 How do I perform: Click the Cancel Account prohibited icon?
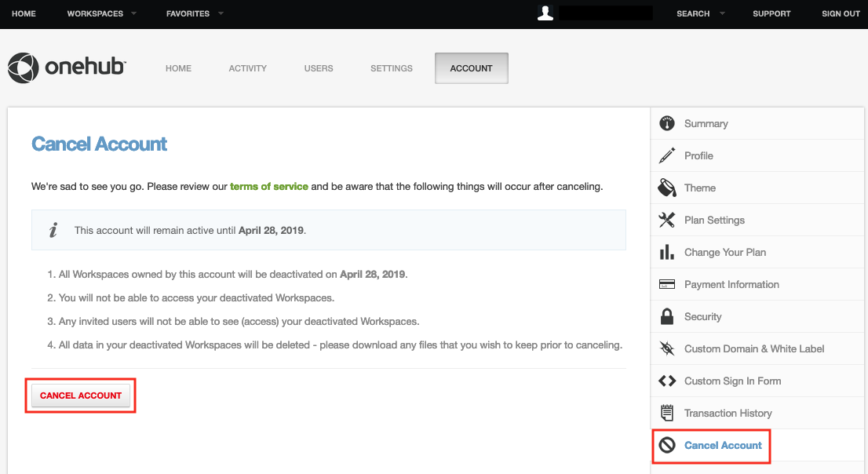[x=667, y=445]
